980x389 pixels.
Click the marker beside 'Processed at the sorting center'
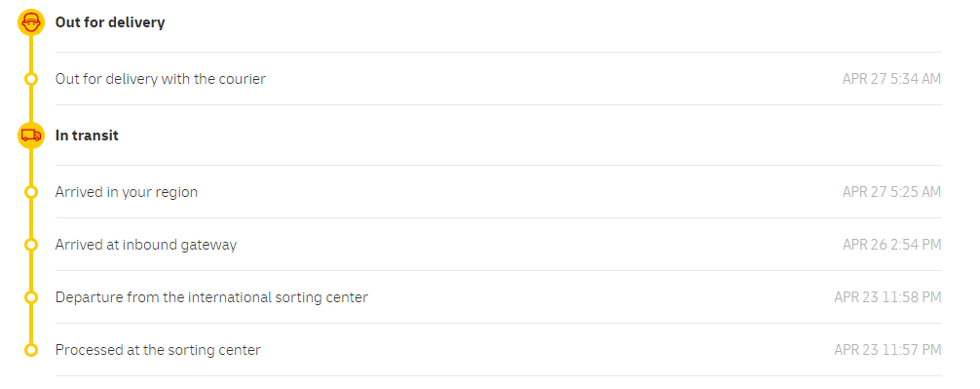pyautogui.click(x=31, y=350)
